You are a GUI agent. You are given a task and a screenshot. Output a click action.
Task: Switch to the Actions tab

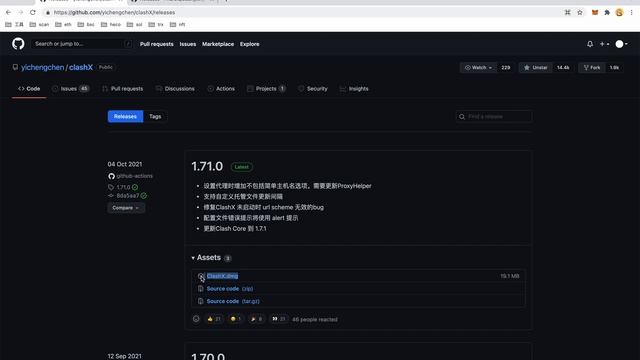(221, 89)
